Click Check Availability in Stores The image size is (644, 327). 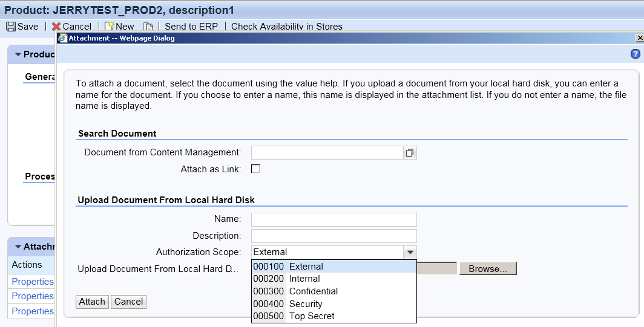[x=287, y=27]
